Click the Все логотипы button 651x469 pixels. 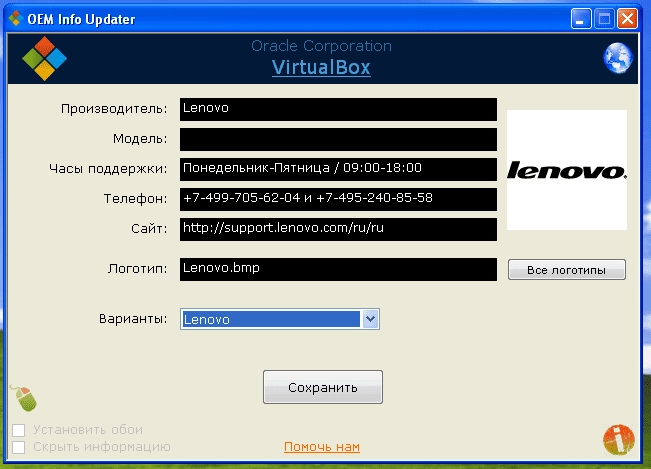(x=566, y=270)
